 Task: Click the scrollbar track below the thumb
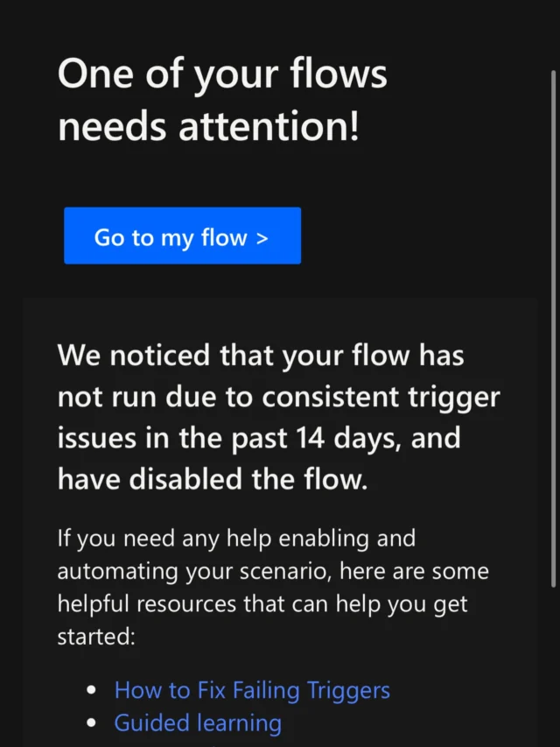coord(554,666)
